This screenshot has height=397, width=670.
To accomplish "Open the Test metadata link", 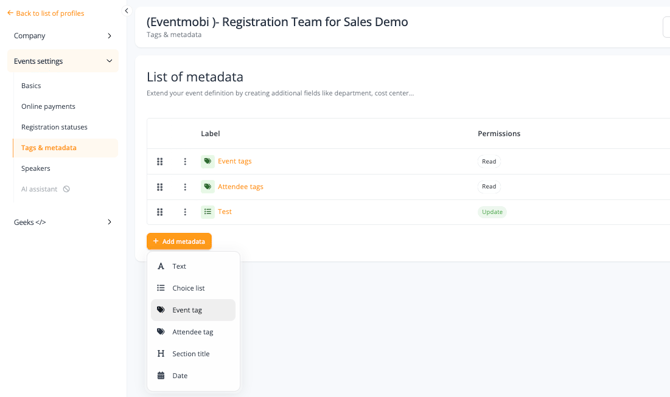I will [225, 212].
